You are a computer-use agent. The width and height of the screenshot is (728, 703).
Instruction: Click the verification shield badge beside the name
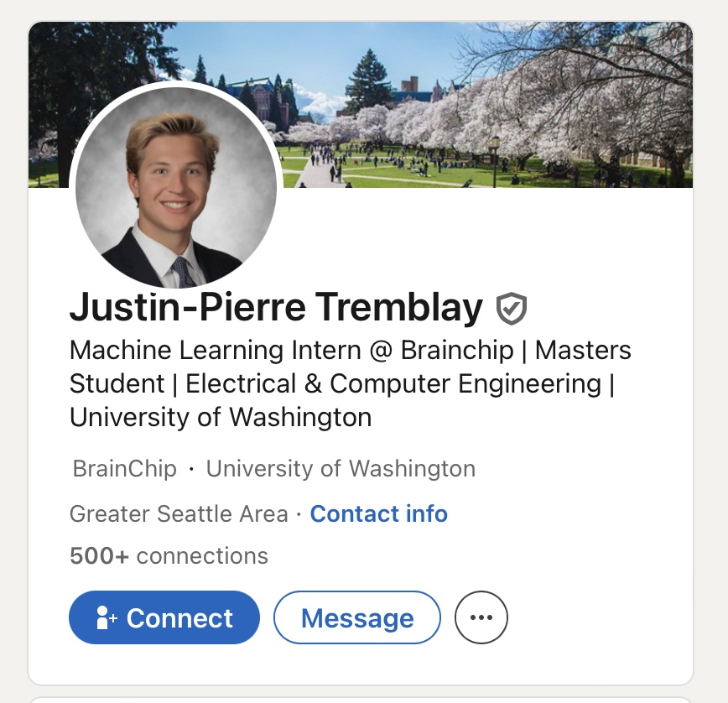(511, 309)
